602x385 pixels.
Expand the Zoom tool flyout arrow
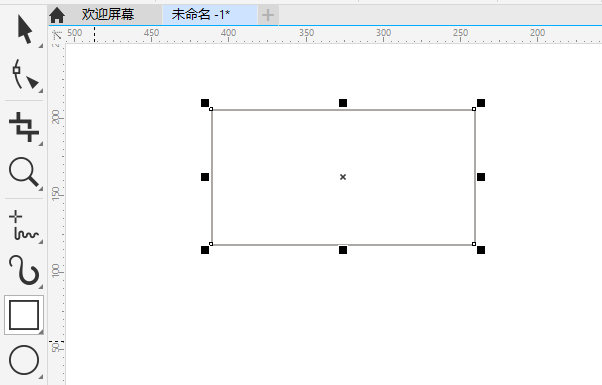[40, 188]
